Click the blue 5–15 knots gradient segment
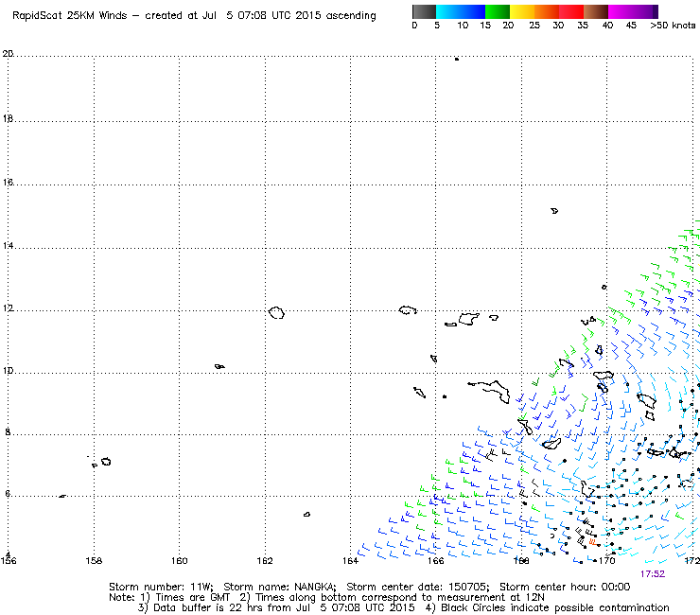This screenshot has height=615, width=700. tap(461, 11)
